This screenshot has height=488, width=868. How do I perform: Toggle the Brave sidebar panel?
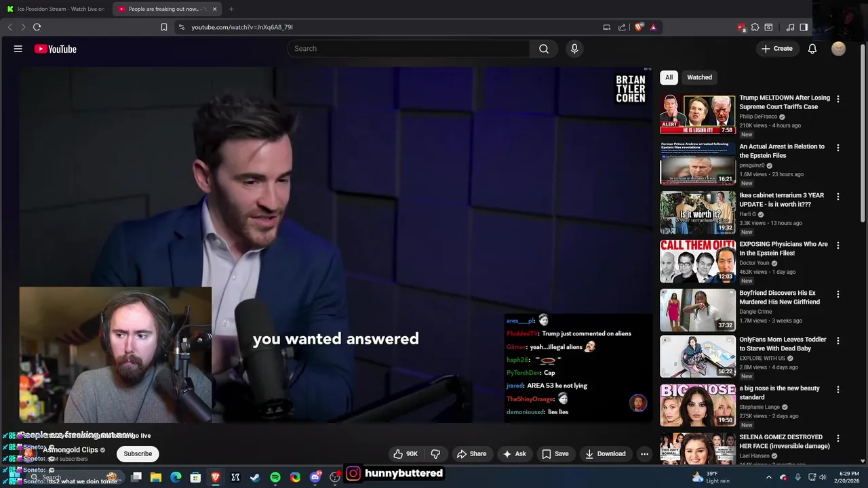click(x=804, y=27)
